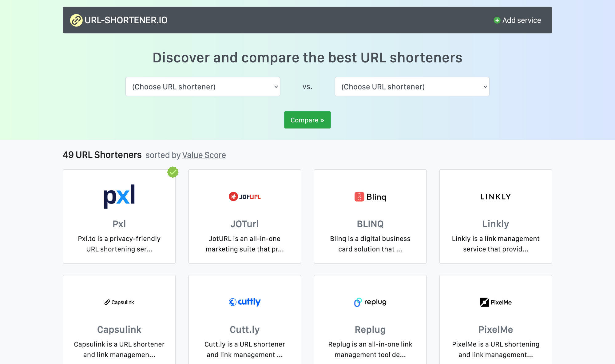This screenshot has width=615, height=364.
Task: Click the replug logo
Action: coord(370,302)
